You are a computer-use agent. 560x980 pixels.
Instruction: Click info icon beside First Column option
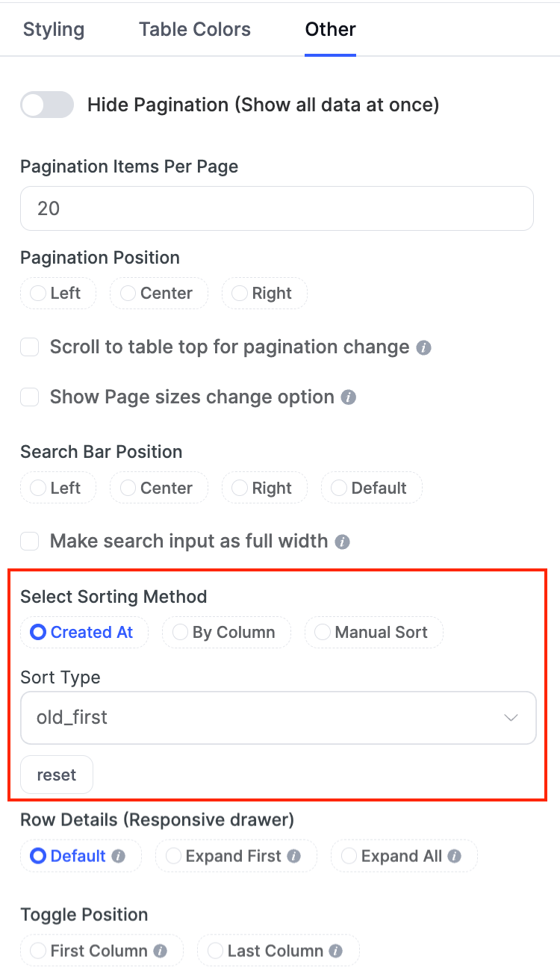[x=160, y=952]
